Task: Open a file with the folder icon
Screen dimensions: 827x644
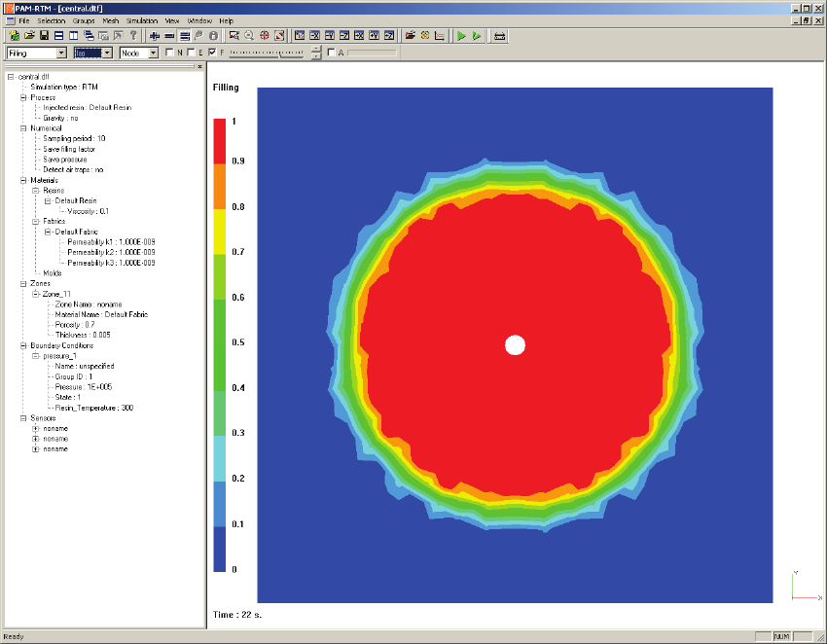Action: point(30,35)
